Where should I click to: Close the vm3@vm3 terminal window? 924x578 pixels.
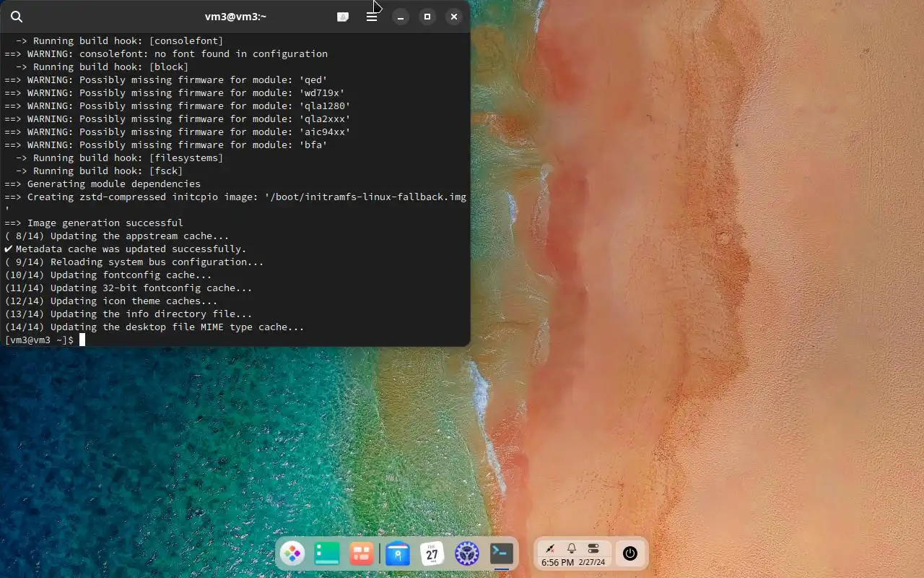(x=453, y=17)
